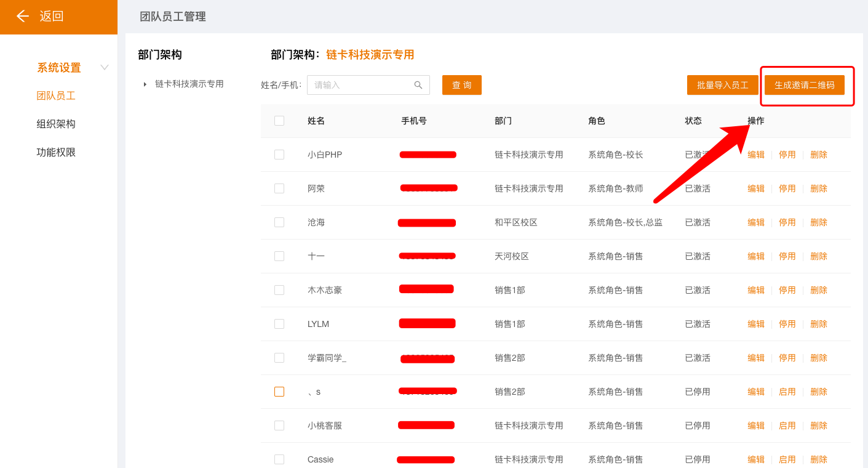Go to 组织架构 in sidebar
The image size is (868, 468).
56,124
